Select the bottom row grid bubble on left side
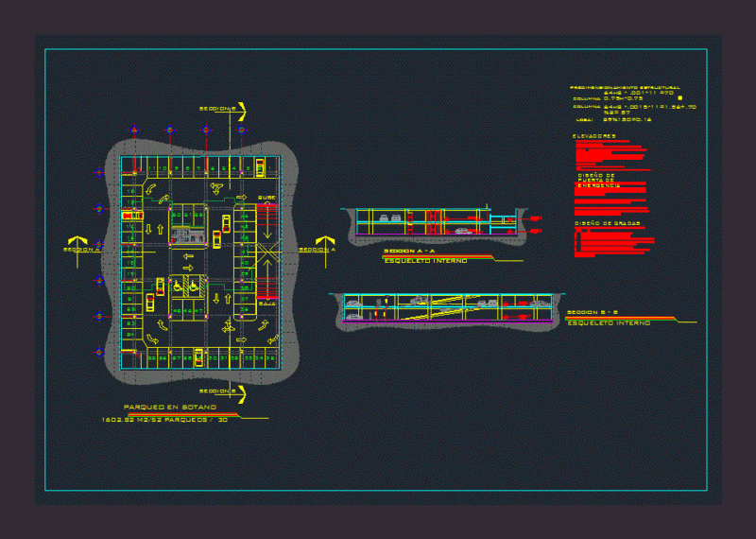The image size is (756, 539). pos(99,353)
